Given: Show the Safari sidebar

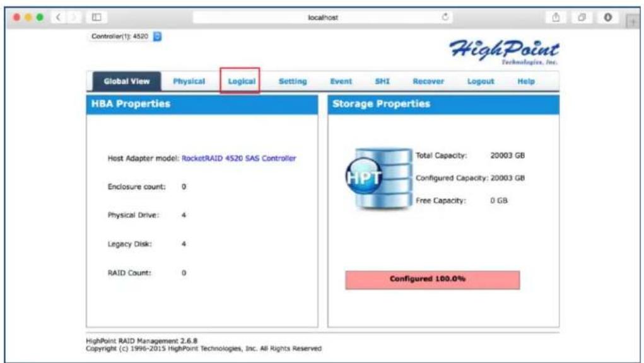Looking at the screenshot, I should click(97, 17).
